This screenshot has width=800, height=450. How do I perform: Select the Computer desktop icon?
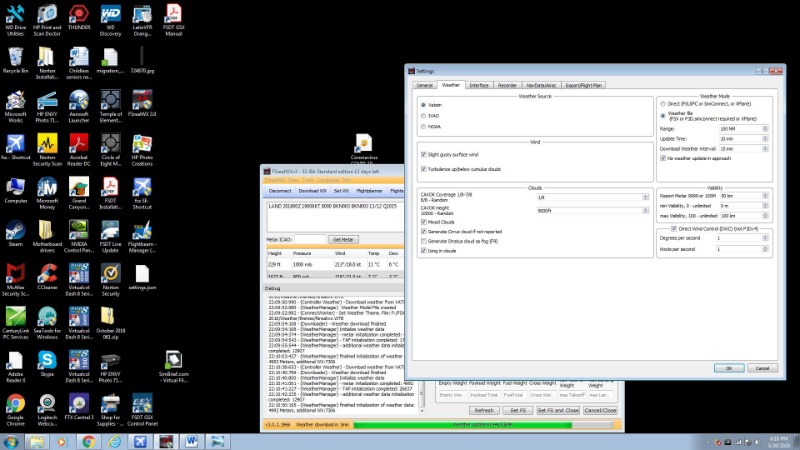15,190
